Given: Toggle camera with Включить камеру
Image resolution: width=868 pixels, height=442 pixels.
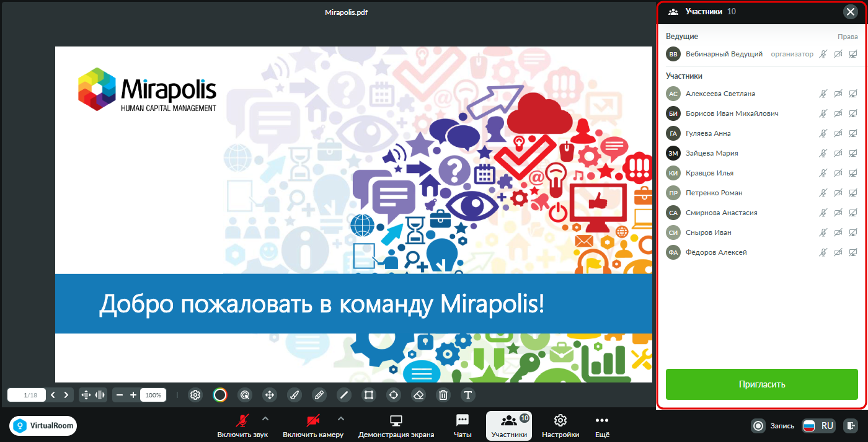Looking at the screenshot, I should (313, 426).
